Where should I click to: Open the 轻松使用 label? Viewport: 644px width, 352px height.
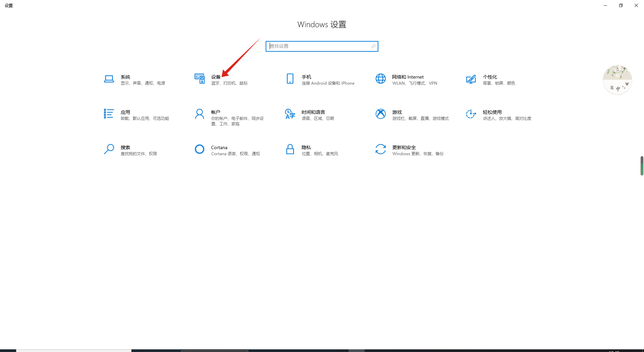(x=492, y=112)
